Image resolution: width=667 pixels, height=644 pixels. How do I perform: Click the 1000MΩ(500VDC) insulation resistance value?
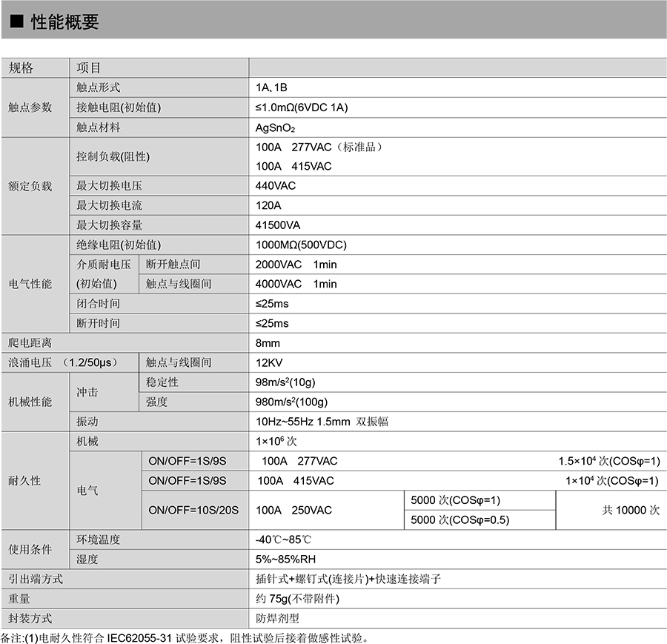click(x=301, y=245)
